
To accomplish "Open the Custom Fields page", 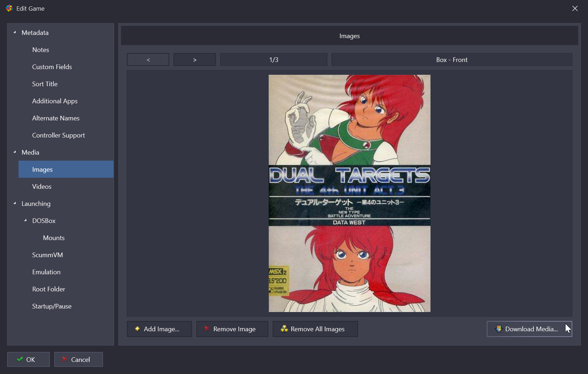I will coord(52,67).
